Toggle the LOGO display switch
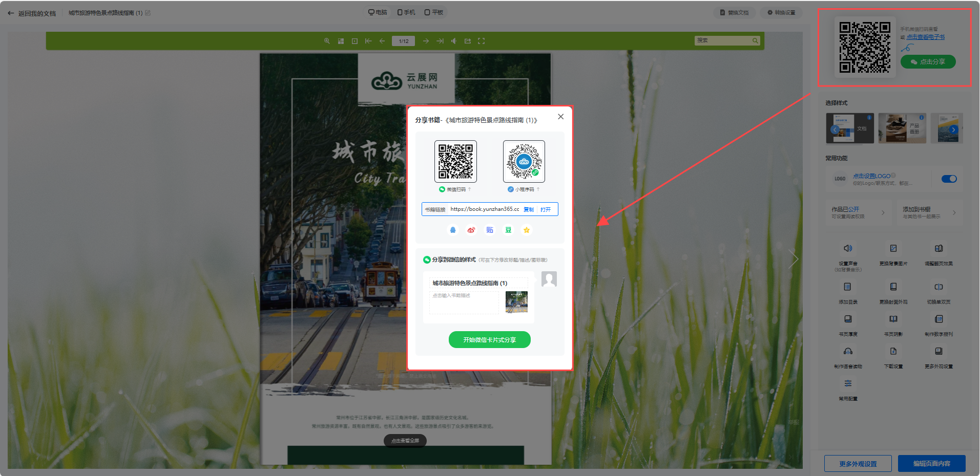Image resolution: width=980 pixels, height=476 pixels. click(x=949, y=179)
